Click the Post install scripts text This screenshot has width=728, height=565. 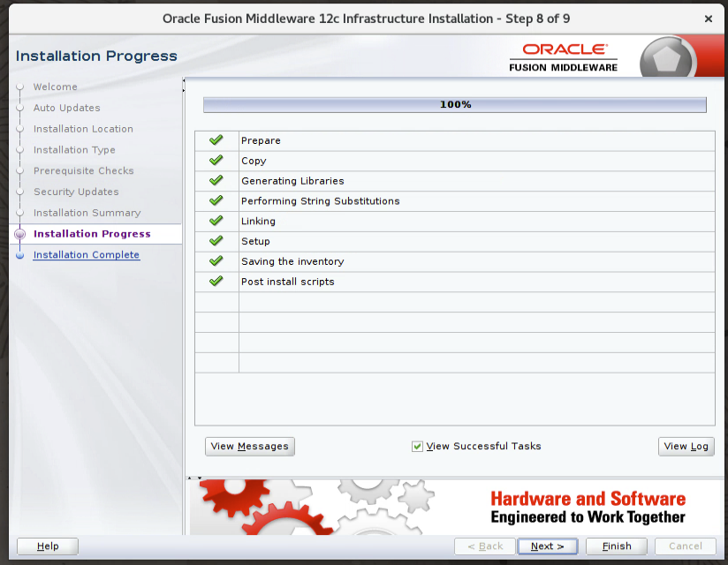point(287,282)
